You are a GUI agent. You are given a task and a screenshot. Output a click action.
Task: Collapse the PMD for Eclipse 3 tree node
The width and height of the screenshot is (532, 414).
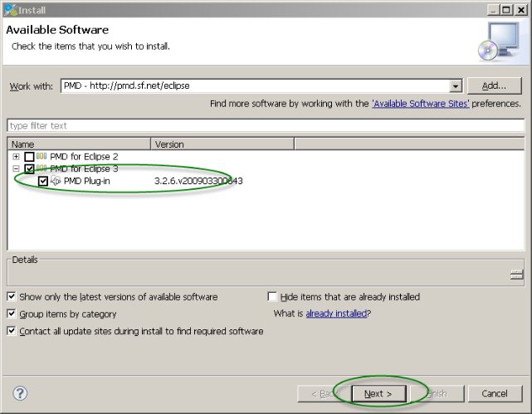pyautogui.click(x=16, y=168)
